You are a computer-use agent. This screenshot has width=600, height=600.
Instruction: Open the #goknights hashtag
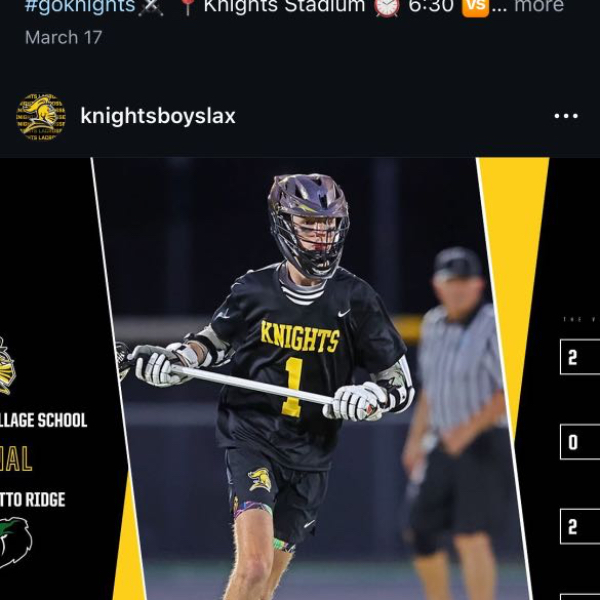[80, 7]
